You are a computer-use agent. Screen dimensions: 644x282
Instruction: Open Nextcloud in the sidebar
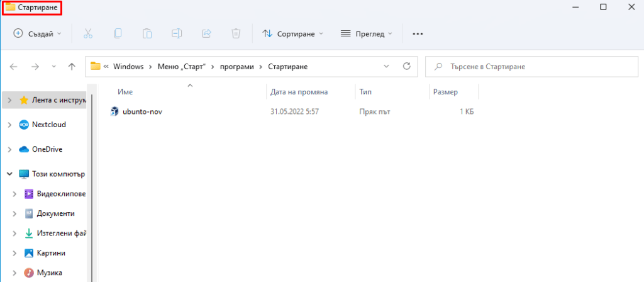pyautogui.click(x=43, y=125)
